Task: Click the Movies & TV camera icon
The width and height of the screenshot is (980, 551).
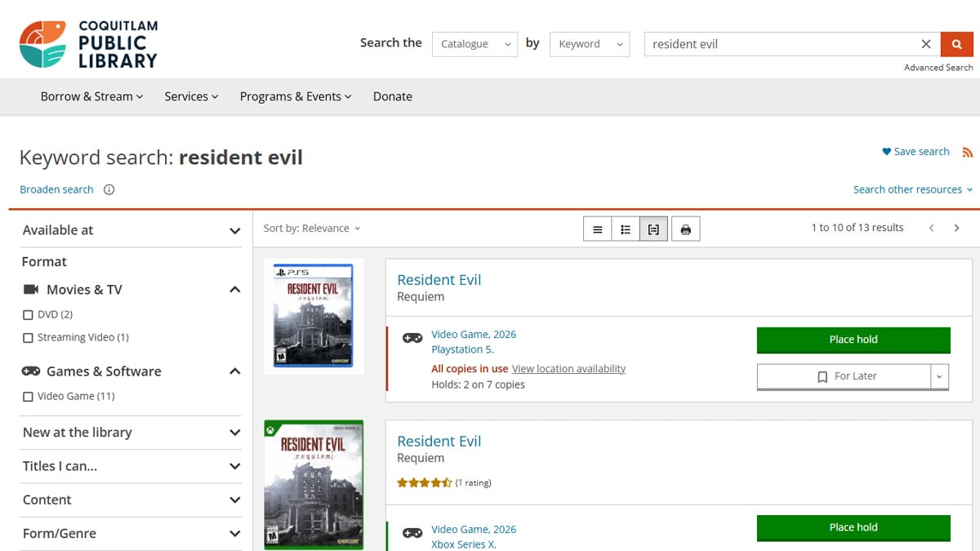Action: pos(31,290)
